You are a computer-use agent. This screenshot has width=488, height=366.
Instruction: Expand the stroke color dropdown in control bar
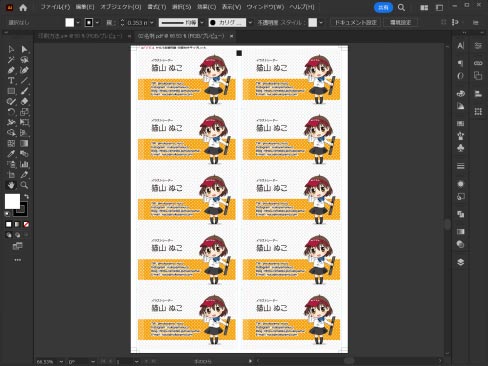(97, 23)
